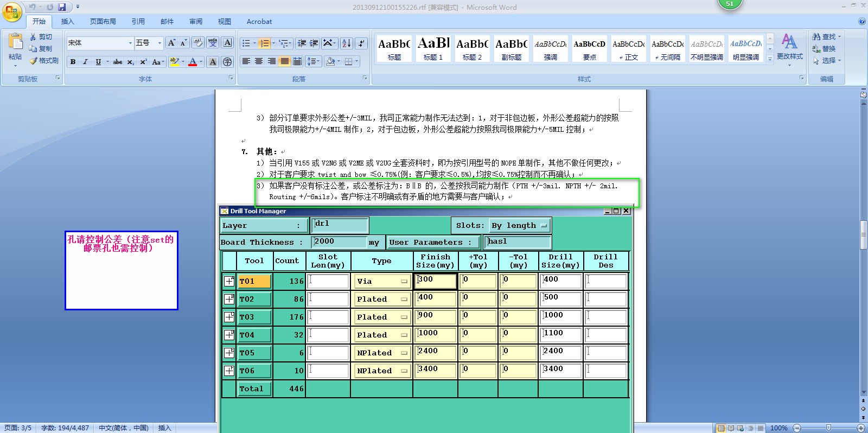The height and width of the screenshot is (433, 868).
Task: Open line spacing dropdown
Action: [x=314, y=61]
